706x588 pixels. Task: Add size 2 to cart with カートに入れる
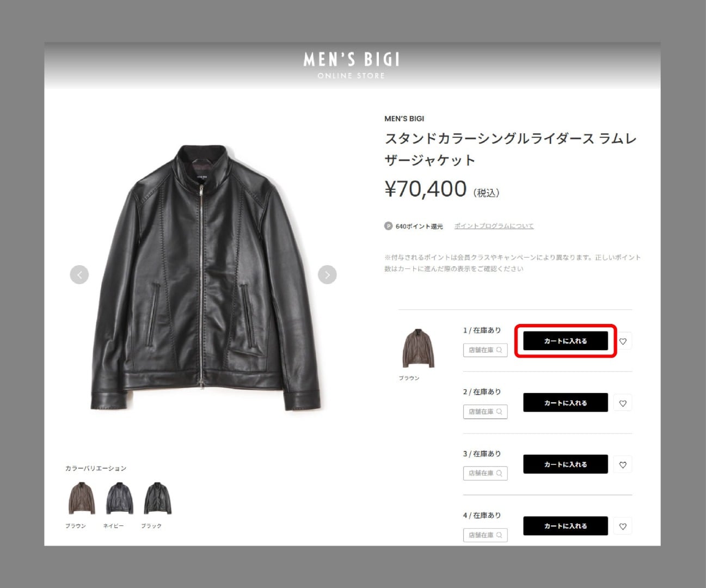tap(566, 402)
